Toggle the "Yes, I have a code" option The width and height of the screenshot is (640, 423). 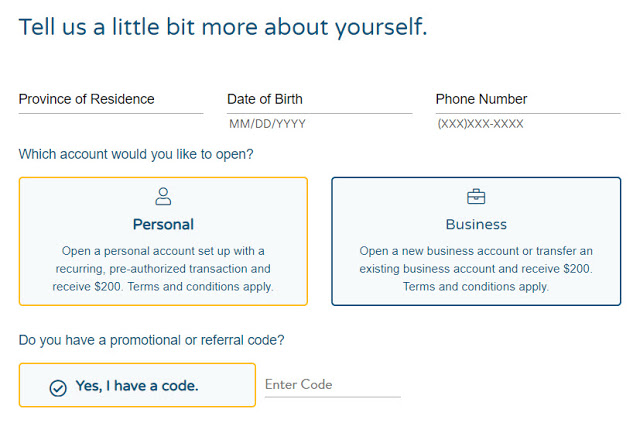[x=137, y=385]
